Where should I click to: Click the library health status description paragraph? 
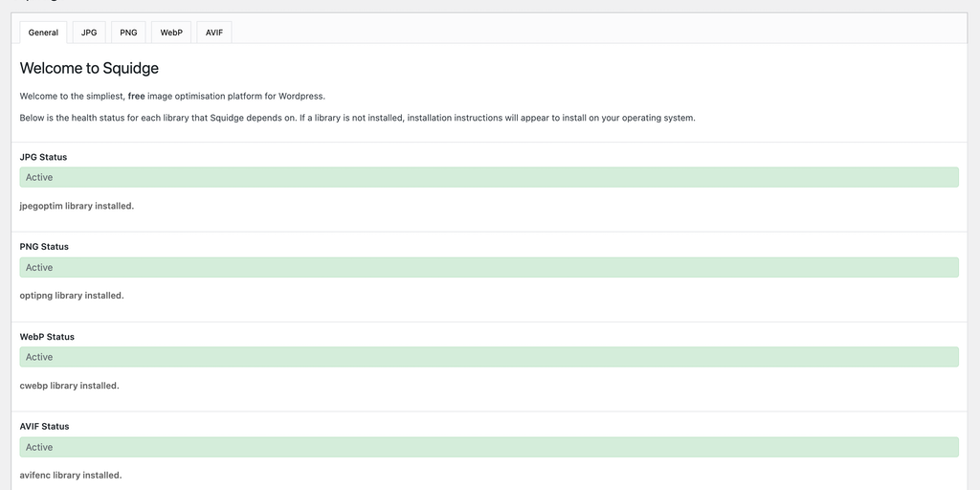pos(357,118)
